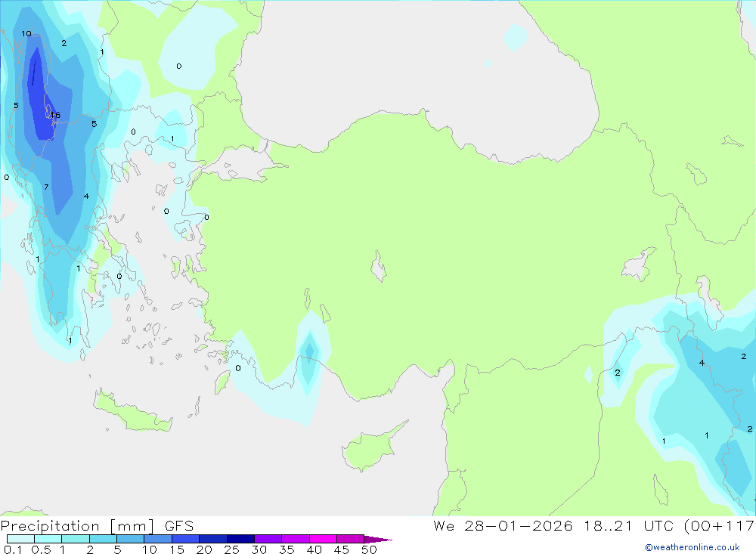The height and width of the screenshot is (554, 756).
Task: Click the '7' precipitation value on map
Action: pyautogui.click(x=46, y=187)
